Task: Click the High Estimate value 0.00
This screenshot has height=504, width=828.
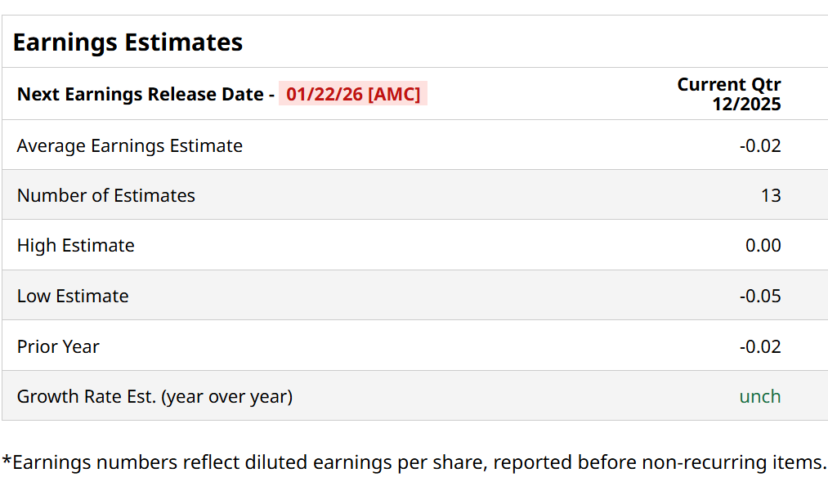Action: 763,246
